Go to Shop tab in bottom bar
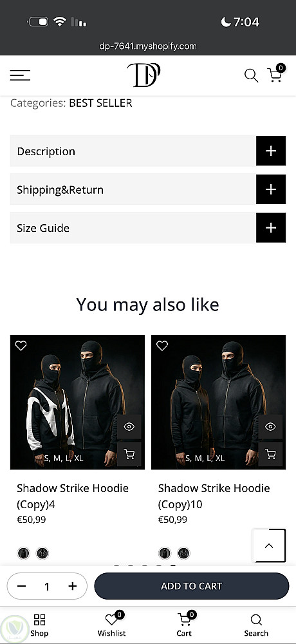Image resolution: width=296 pixels, height=644 pixels. (x=39, y=625)
